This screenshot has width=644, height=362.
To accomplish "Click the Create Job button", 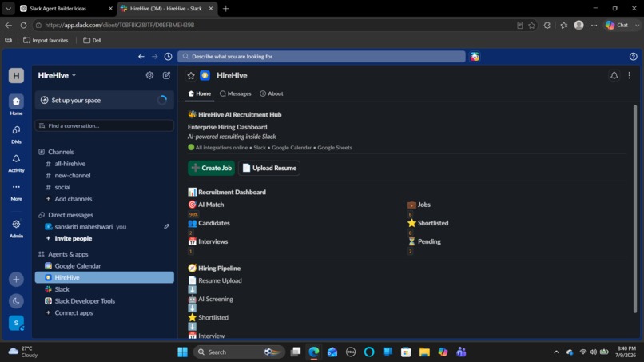I will 211,168.
